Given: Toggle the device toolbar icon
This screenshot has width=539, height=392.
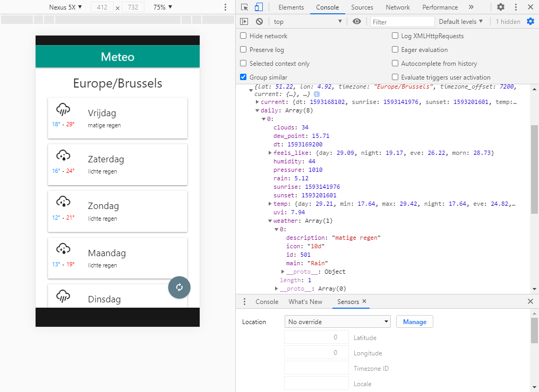Looking at the screenshot, I should (259, 7).
